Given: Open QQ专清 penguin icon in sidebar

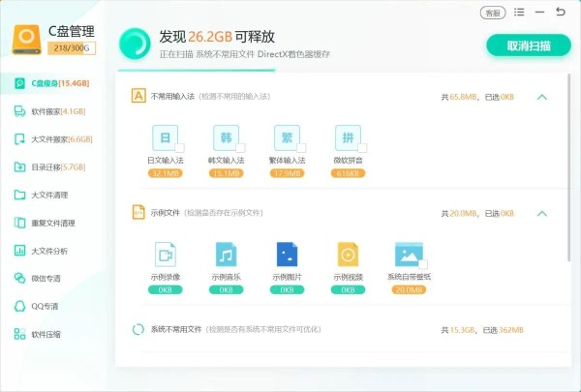Looking at the screenshot, I should [20, 307].
